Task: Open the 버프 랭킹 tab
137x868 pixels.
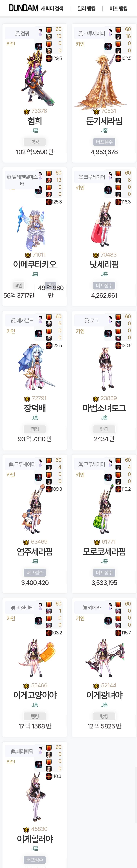Action: (119, 8)
